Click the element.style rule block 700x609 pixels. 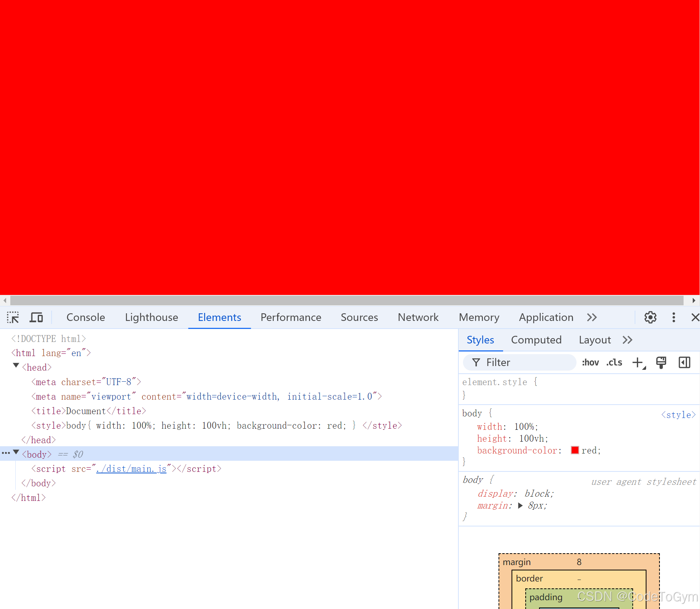(579, 388)
